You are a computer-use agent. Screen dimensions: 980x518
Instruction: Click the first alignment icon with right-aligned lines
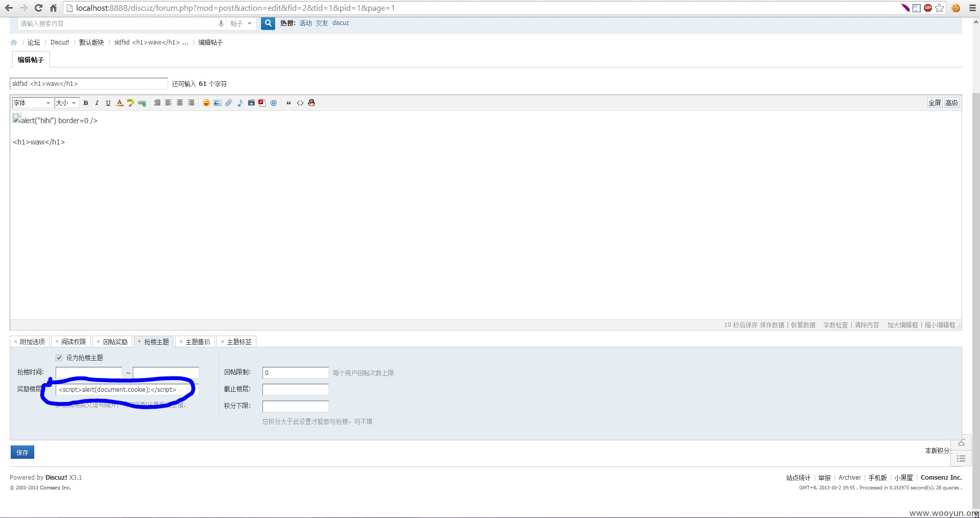157,103
